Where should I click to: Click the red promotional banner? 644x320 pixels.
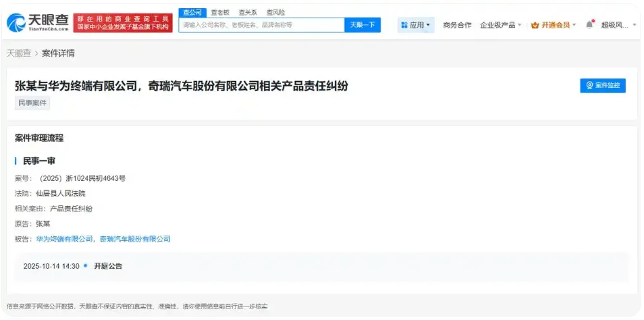[x=123, y=23]
